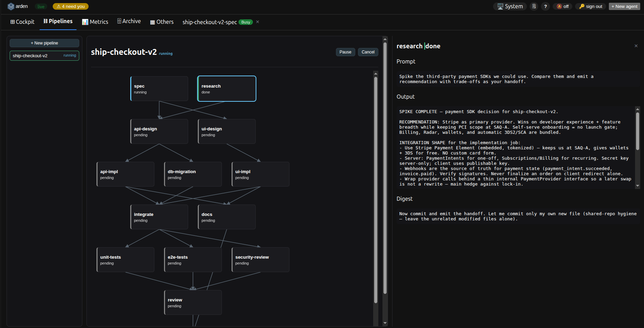Click the Pipelines nodes icon
Viewport: 644px width, 328px height.
click(45, 21)
